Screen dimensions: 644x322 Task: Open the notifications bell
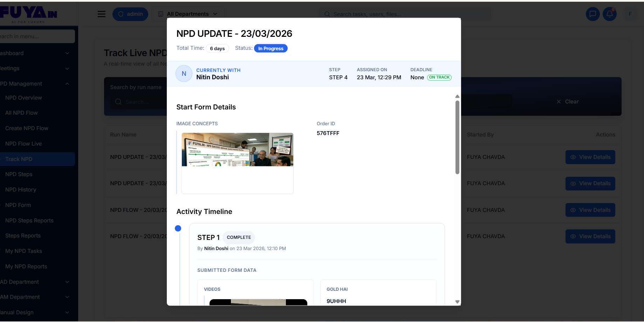coord(610,14)
